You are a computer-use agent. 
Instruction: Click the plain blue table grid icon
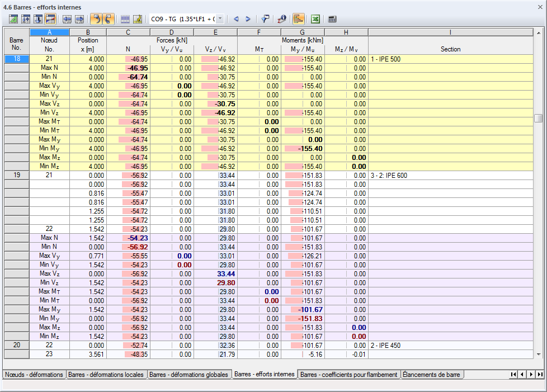(125, 19)
